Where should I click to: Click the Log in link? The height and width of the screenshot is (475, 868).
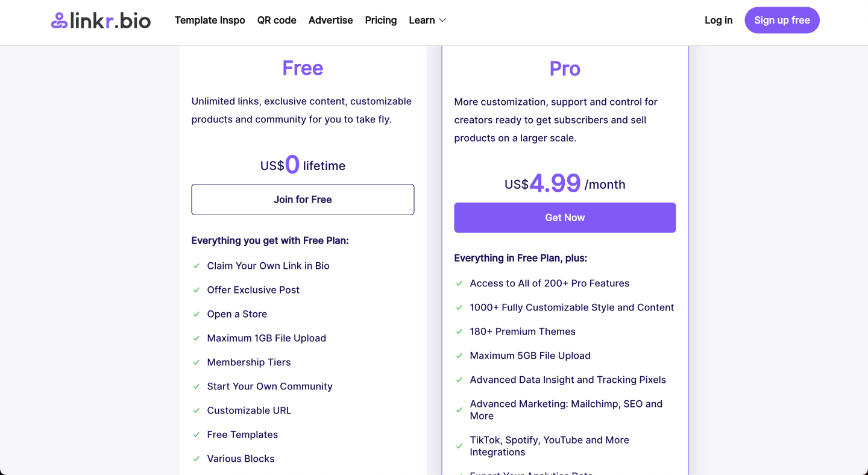pyautogui.click(x=719, y=20)
